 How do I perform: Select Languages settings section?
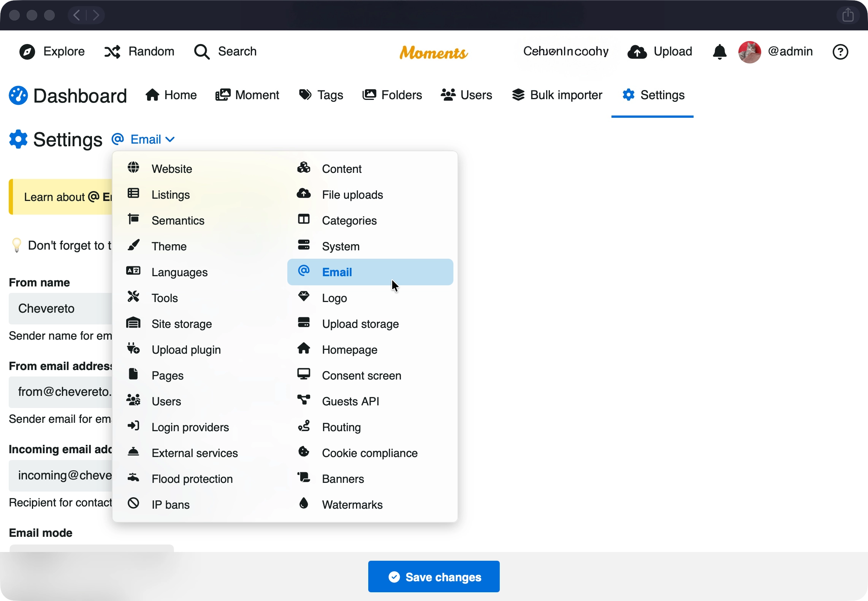click(x=179, y=272)
